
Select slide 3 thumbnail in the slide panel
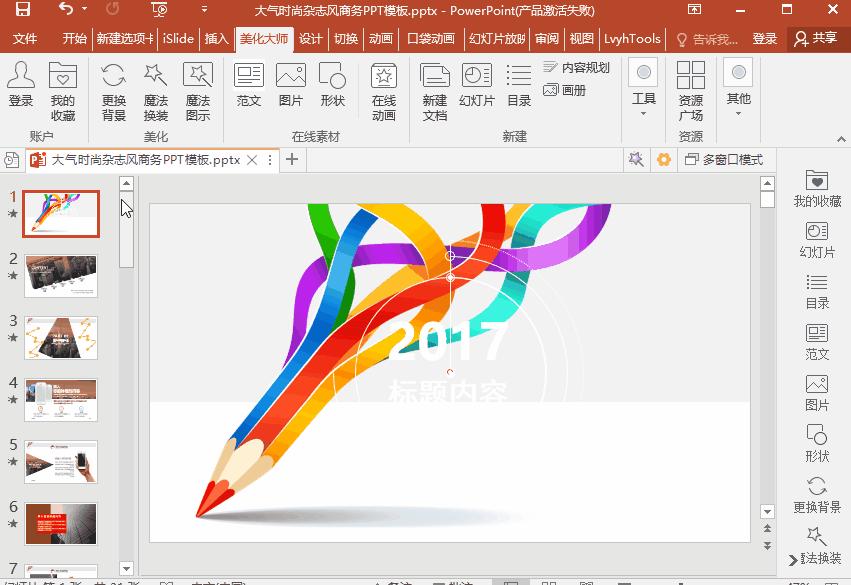click(61, 338)
